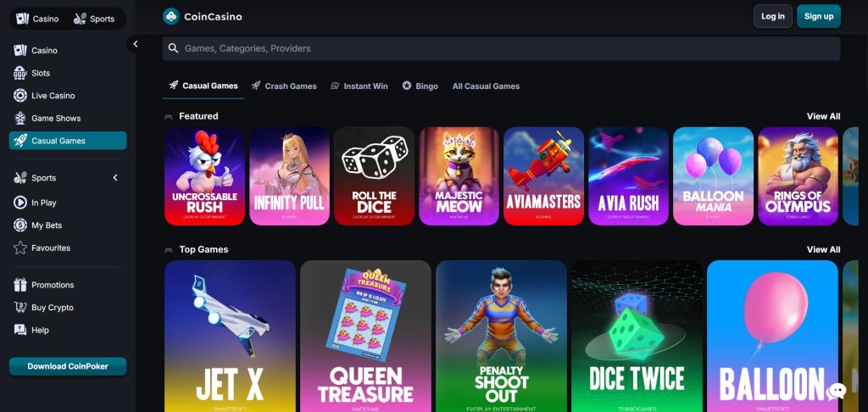Image resolution: width=868 pixels, height=412 pixels.
Task: Click the Download CoinPoker button
Action: point(68,366)
